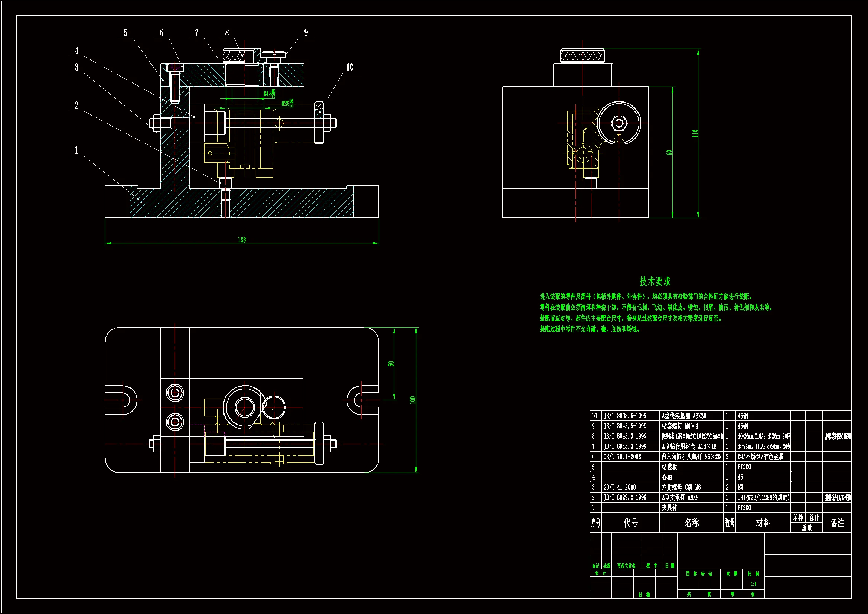Select the 90 dimension in side view

coord(669,152)
